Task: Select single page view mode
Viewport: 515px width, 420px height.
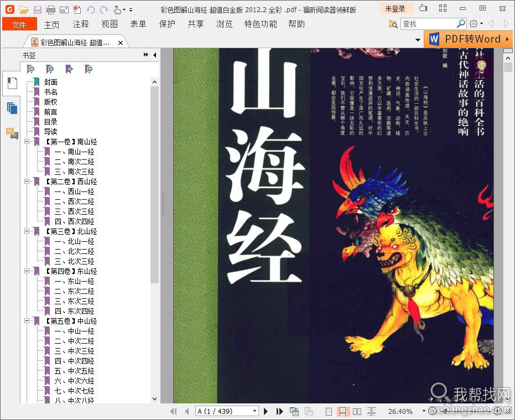Action: click(329, 412)
